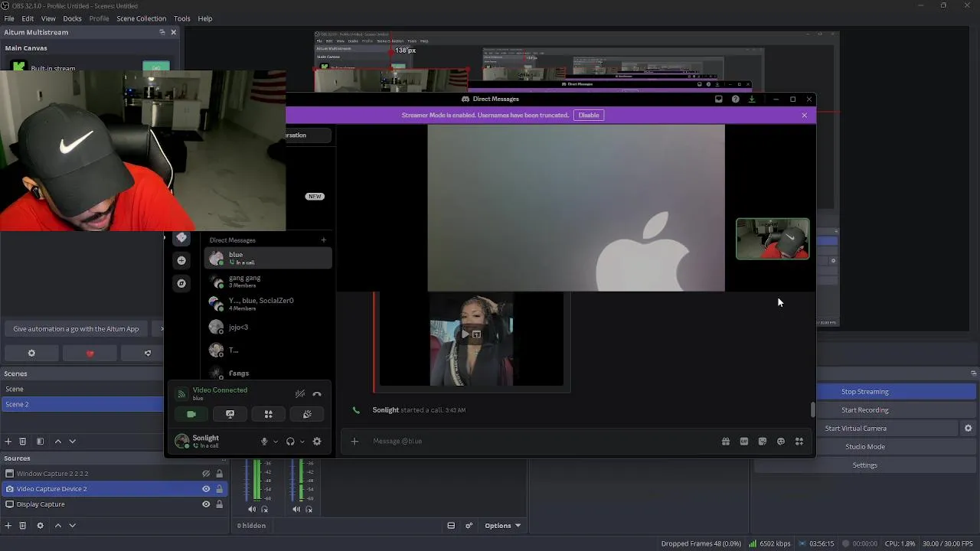980x551 pixels.
Task: Disable Streamer Mode in Discord banner
Action: pos(589,115)
